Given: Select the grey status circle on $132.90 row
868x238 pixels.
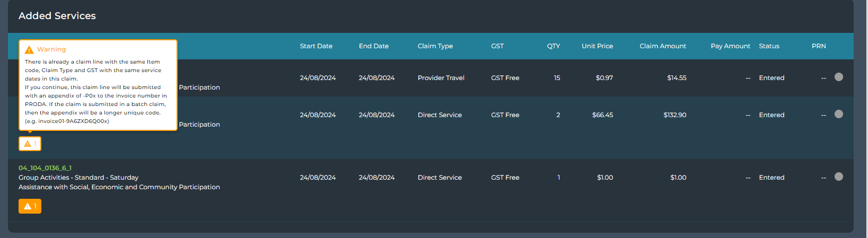Looking at the screenshot, I should coord(839,114).
